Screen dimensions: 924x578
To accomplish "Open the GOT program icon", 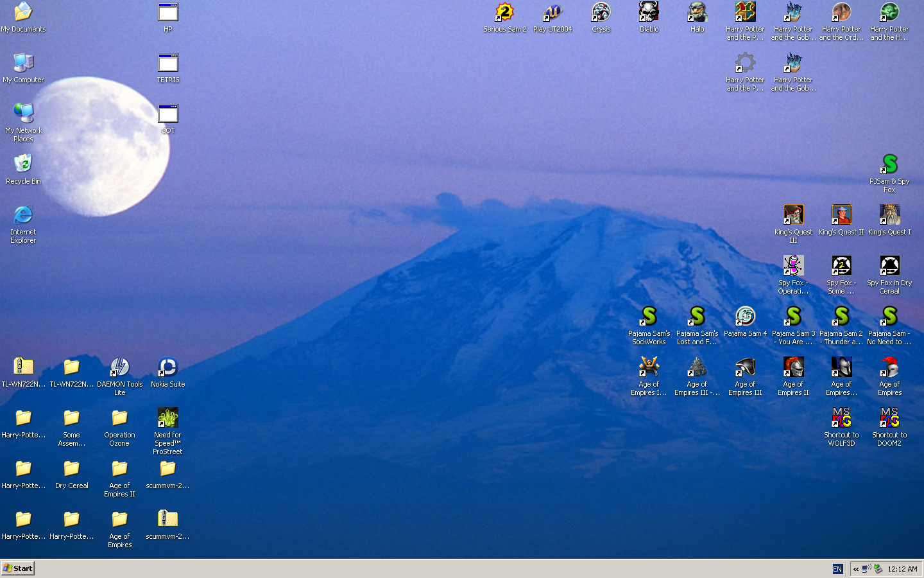I will [x=167, y=119].
